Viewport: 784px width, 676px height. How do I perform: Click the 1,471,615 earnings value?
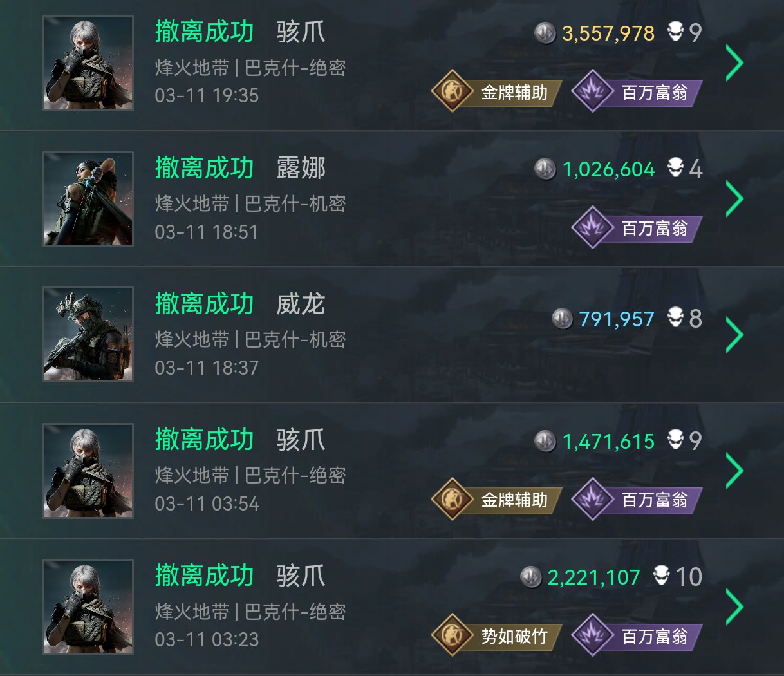pyautogui.click(x=608, y=442)
